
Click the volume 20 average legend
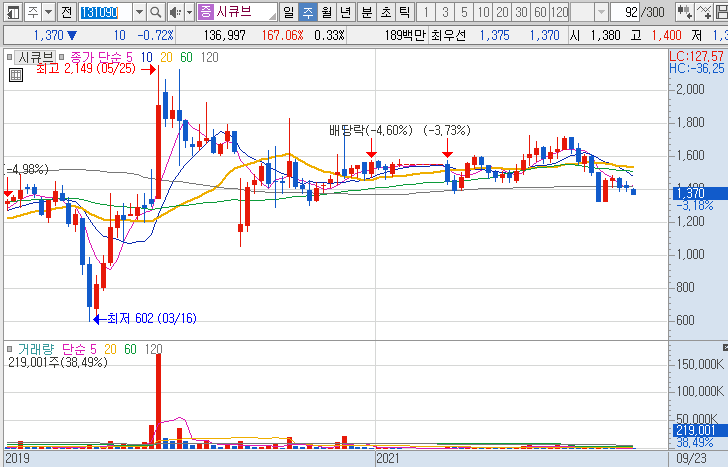110,349
